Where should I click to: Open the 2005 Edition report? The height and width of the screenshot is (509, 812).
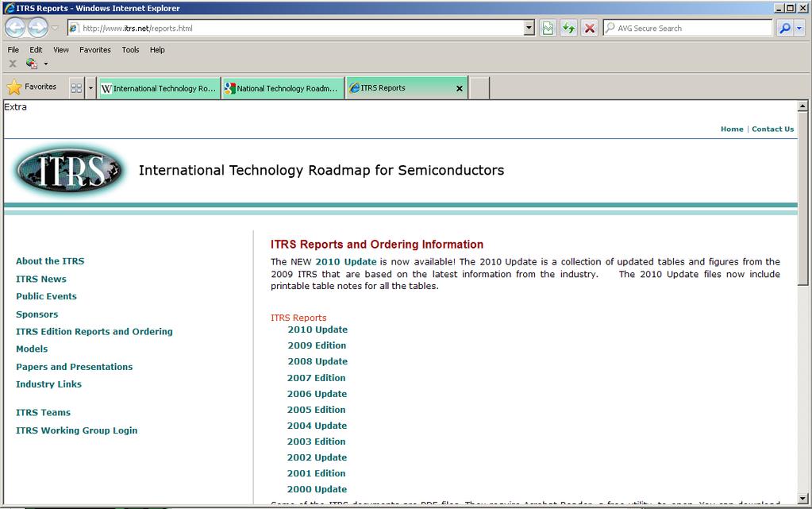click(x=317, y=410)
